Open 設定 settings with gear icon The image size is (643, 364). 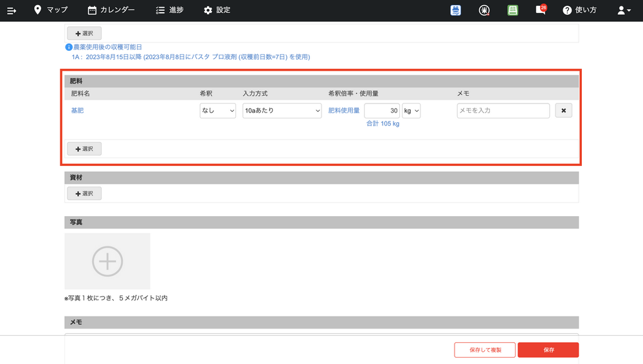tap(217, 10)
